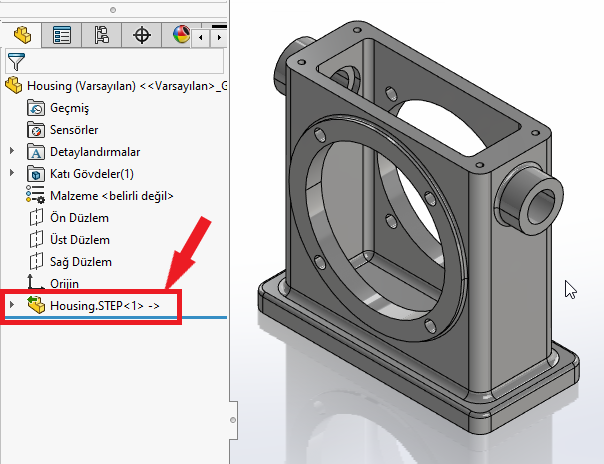Click the filter search field

(120, 61)
